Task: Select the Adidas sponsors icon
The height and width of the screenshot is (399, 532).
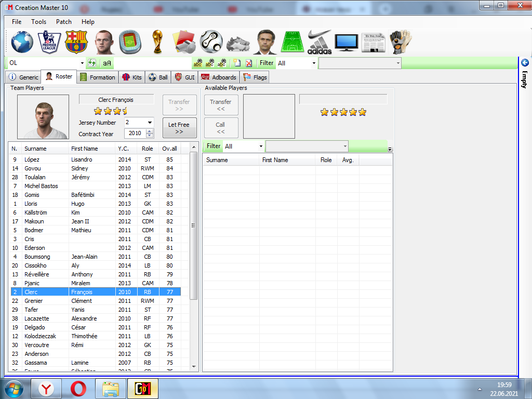Action: (320, 42)
